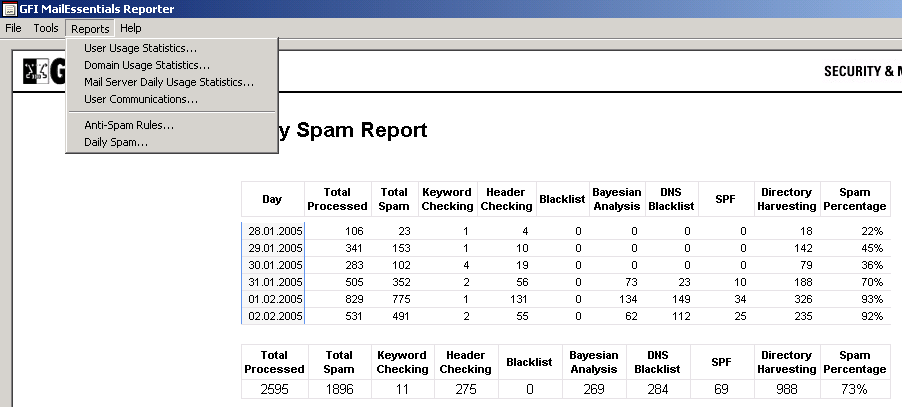
Task: Click total spam value 352
Action: 401,282
